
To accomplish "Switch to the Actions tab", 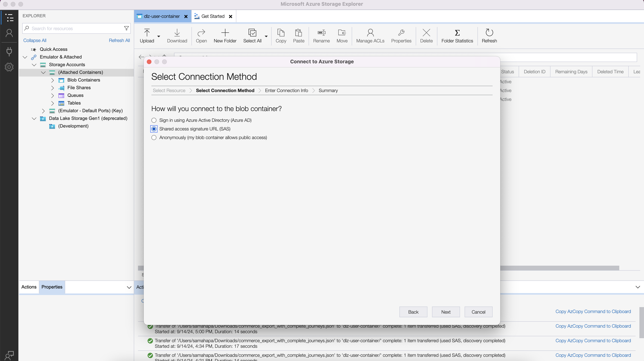I will point(29,287).
